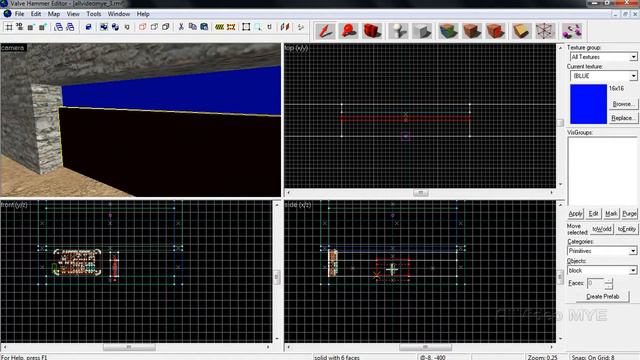
Task: Click the Larger Grid icon
Action: (42, 27)
